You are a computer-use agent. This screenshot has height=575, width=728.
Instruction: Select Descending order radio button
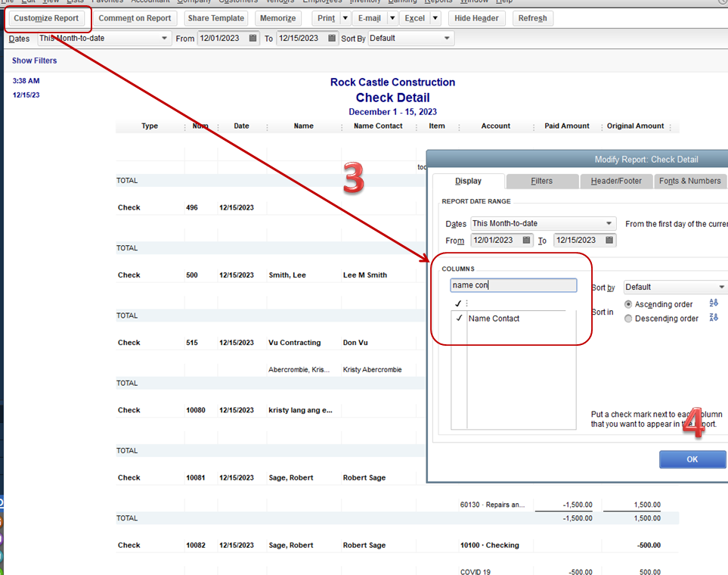point(628,319)
